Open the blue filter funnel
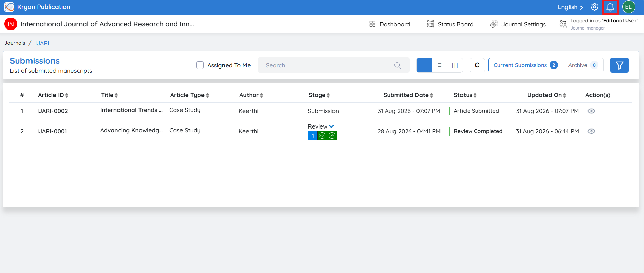The width and height of the screenshot is (644, 273). pyautogui.click(x=619, y=65)
